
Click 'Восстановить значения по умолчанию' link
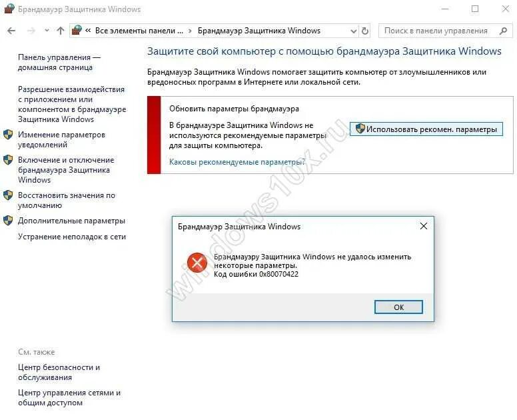coord(67,200)
